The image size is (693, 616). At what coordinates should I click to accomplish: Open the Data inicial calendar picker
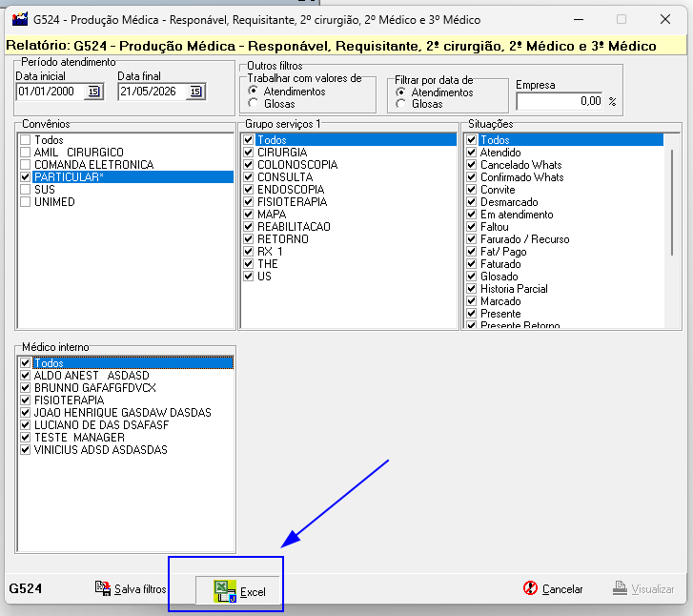[93, 92]
